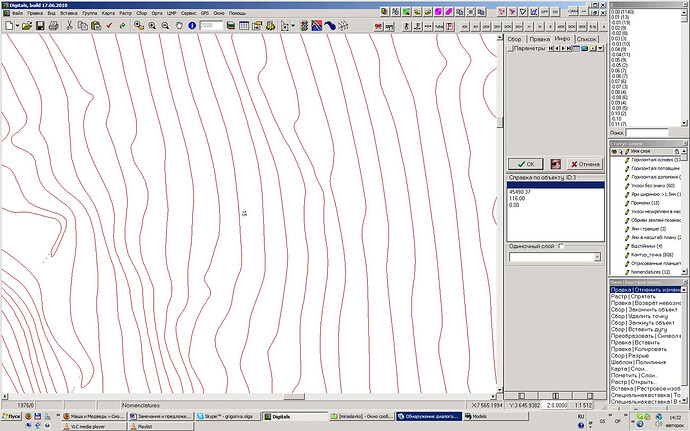Toggle the Одиночный слой checkbox

(561, 246)
